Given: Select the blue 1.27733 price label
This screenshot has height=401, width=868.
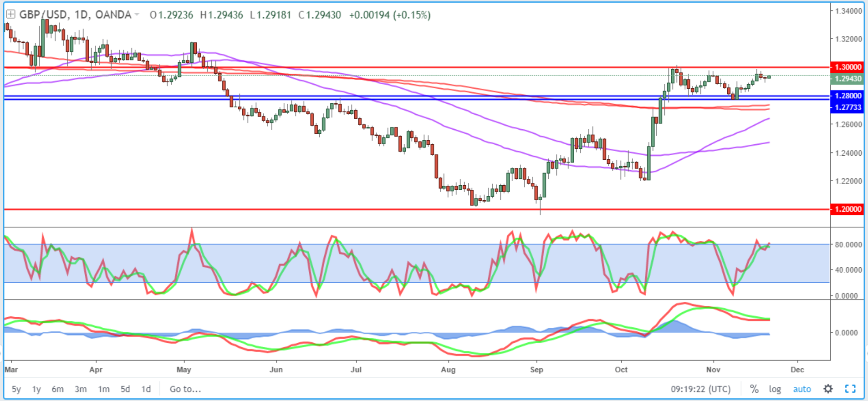Looking at the screenshot, I should tap(847, 107).
